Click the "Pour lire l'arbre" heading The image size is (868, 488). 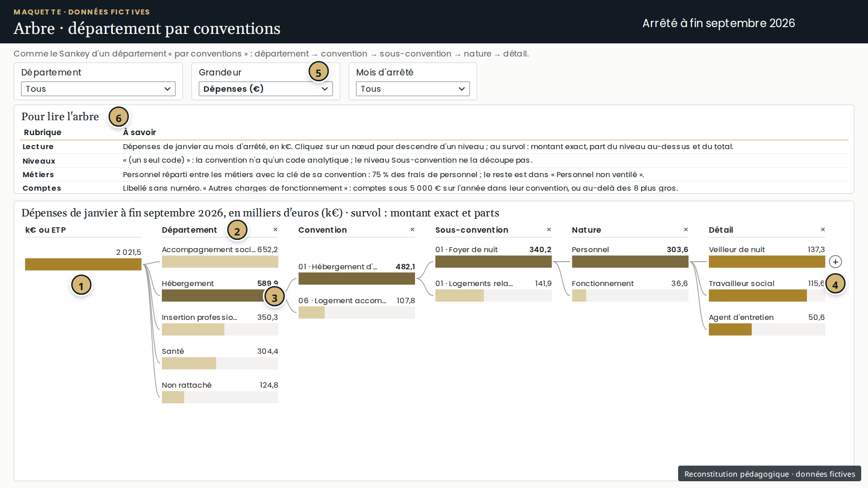[60, 116]
